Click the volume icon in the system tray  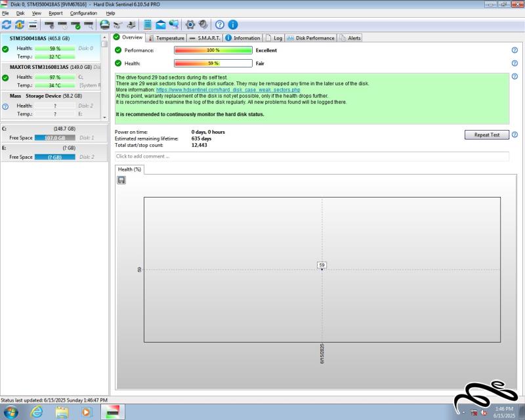(484, 413)
